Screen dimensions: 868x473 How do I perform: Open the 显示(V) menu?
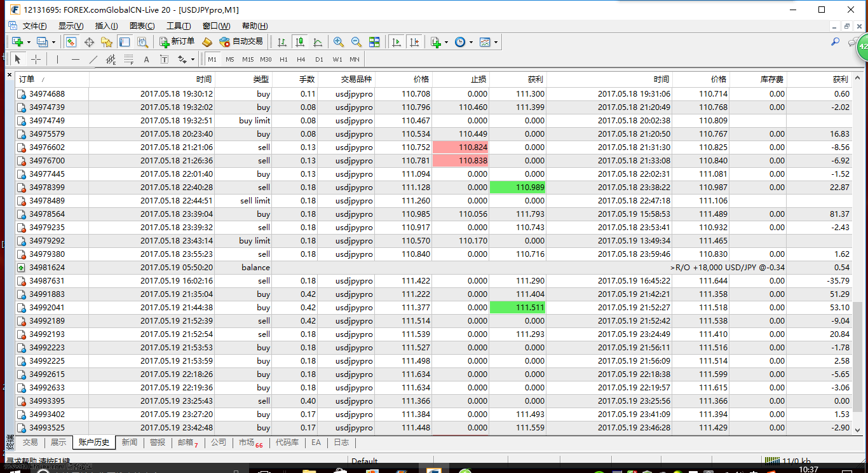coord(71,26)
